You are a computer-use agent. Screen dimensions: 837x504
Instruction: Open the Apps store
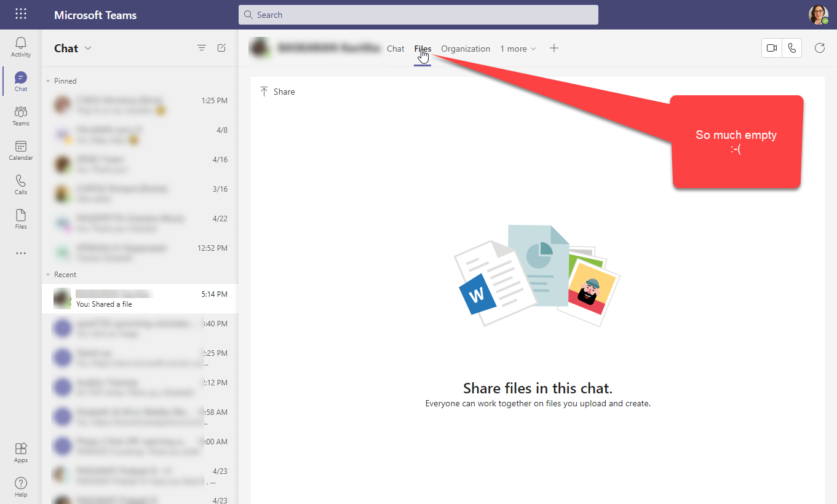click(x=21, y=453)
